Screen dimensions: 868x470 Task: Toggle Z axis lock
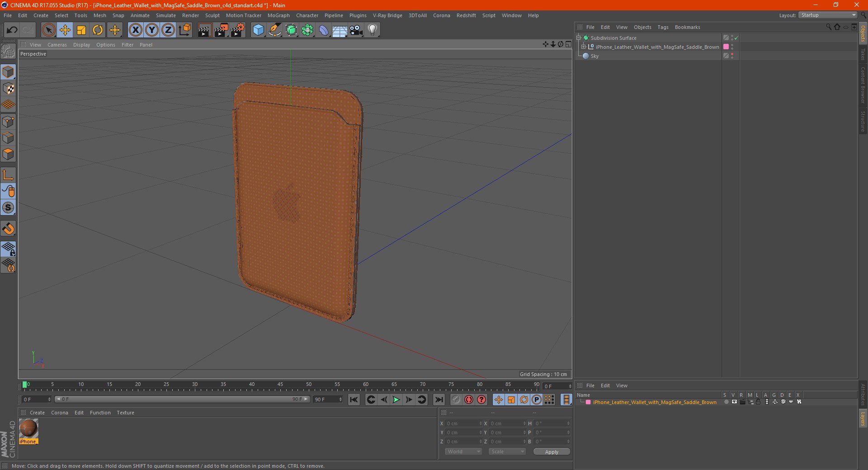point(168,30)
